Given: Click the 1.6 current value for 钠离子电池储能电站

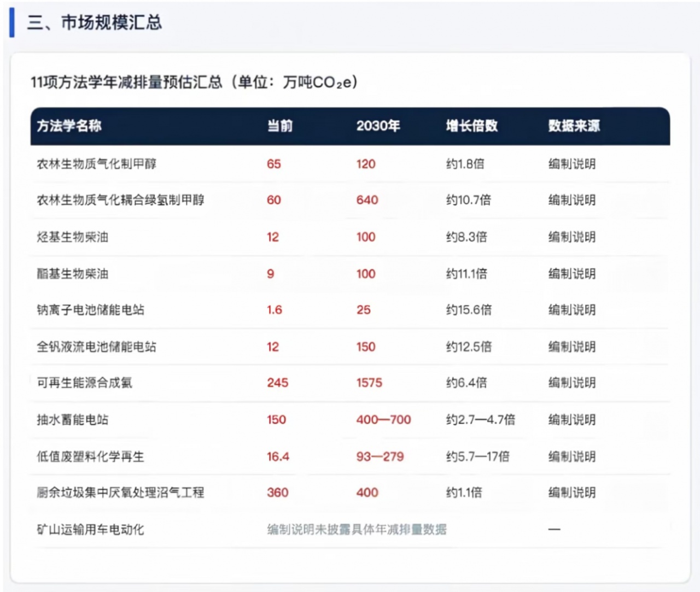Looking at the screenshot, I should pos(275,310).
